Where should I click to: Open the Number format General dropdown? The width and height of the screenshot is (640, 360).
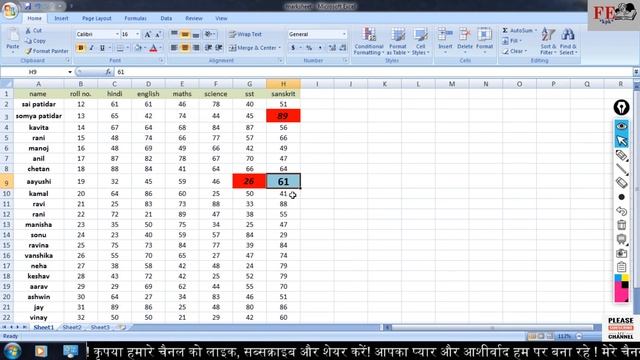coord(344,34)
